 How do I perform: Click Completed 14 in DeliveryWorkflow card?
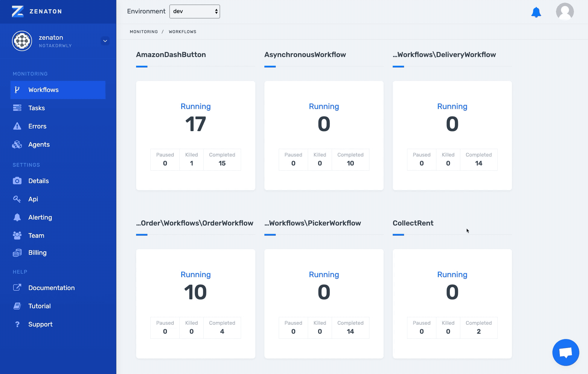[x=479, y=160]
